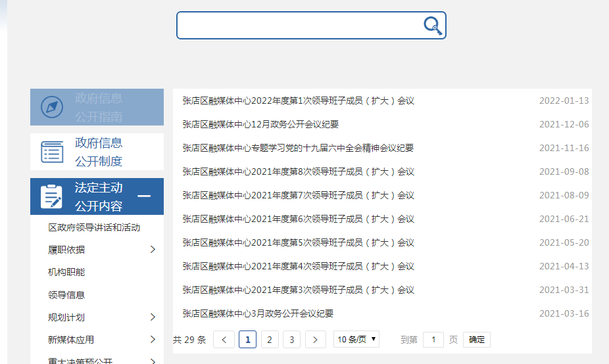Go to next page arrow

tap(316, 340)
